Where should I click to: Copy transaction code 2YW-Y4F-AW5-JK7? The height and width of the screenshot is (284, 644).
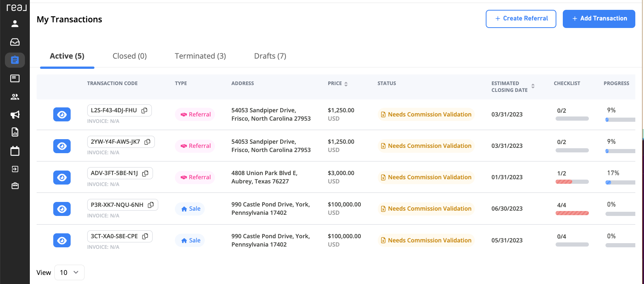point(148,142)
